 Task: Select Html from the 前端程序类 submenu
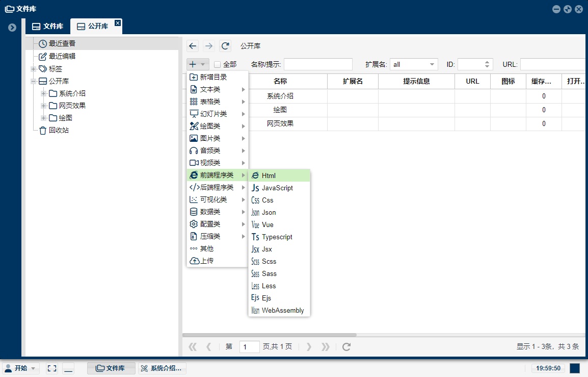268,175
